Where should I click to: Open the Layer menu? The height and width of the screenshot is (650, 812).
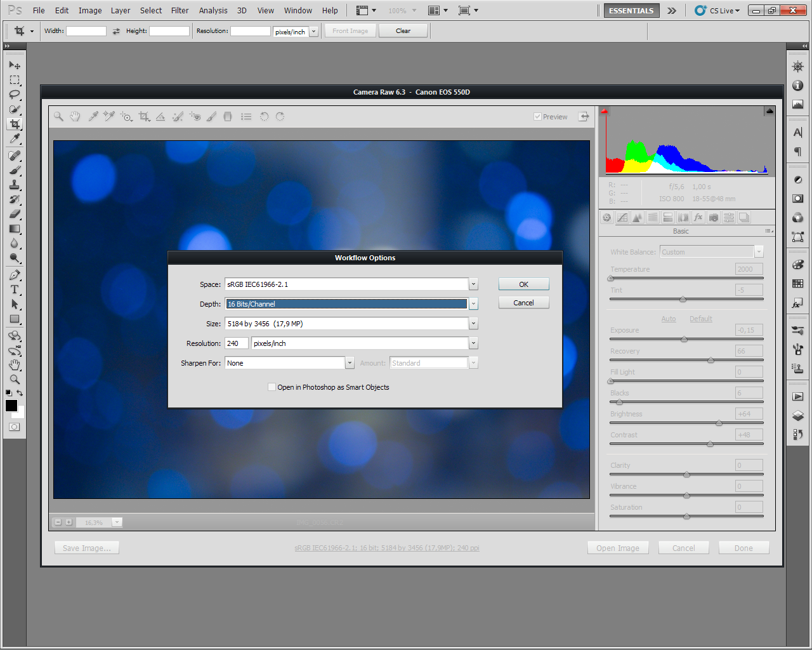[120, 10]
